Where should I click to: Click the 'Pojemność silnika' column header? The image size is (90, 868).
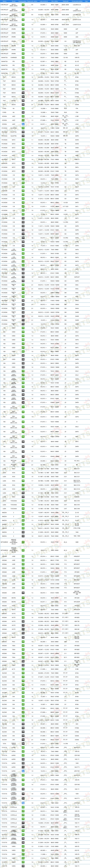click(x=32, y=1)
